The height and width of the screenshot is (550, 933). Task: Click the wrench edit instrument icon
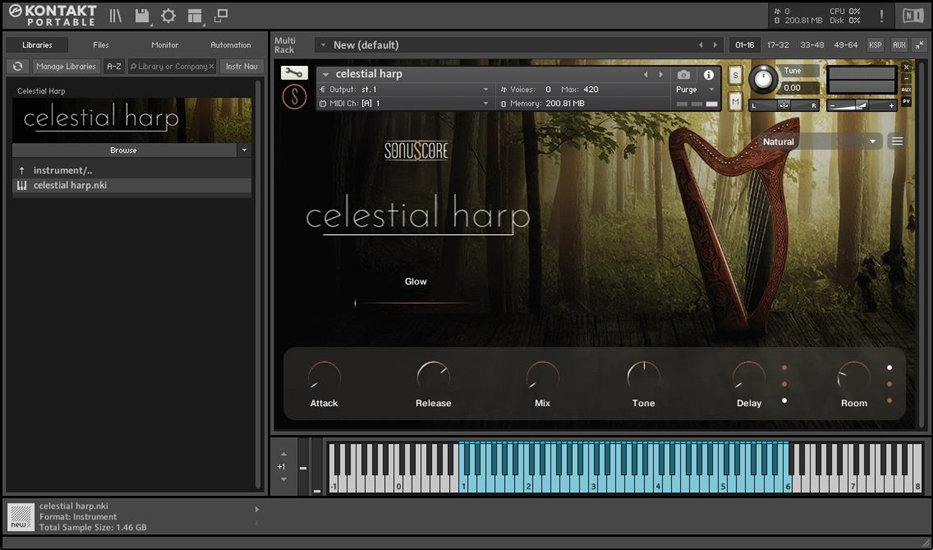point(294,73)
